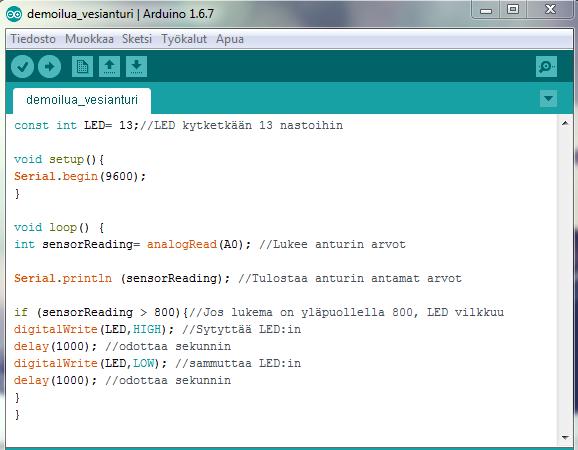
Task: Click on 'void setup(){' line
Action: coord(59,160)
